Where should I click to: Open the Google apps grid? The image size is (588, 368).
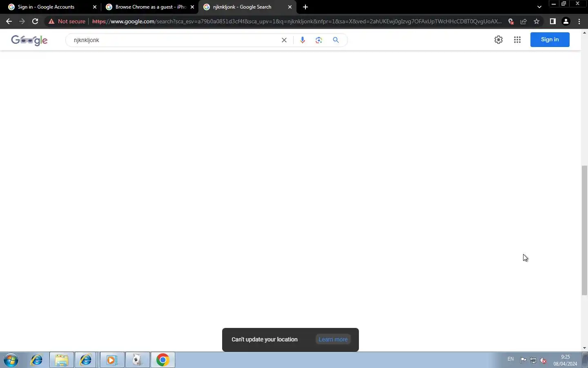[517, 40]
